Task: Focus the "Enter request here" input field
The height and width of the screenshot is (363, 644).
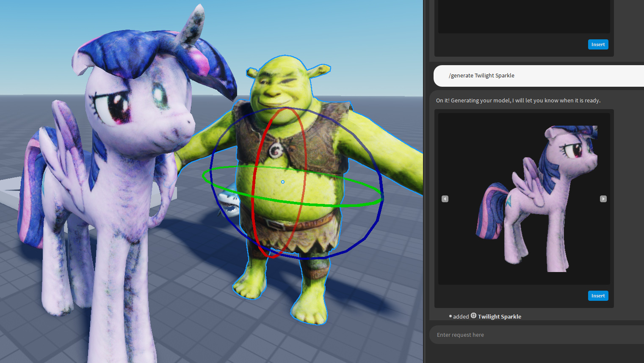Action: 537,335
